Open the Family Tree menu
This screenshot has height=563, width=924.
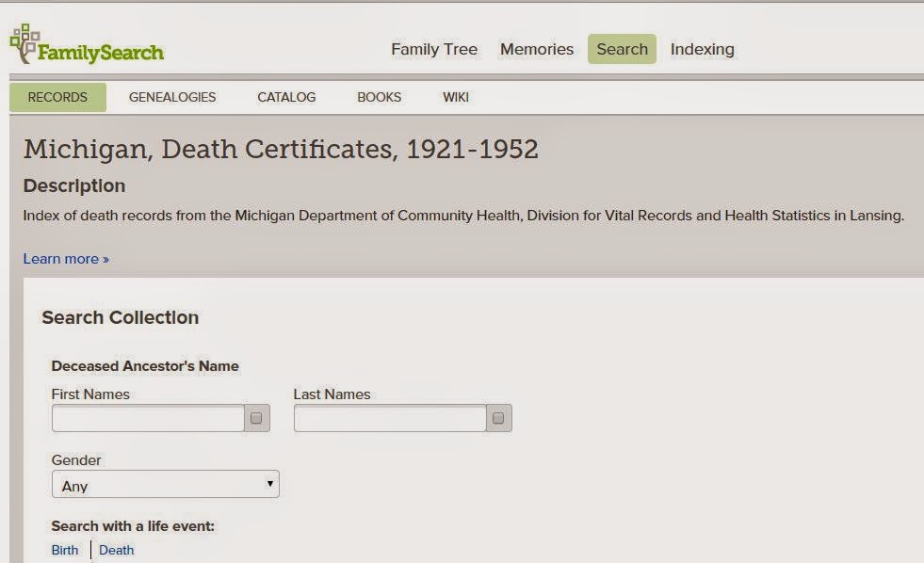[x=434, y=49]
